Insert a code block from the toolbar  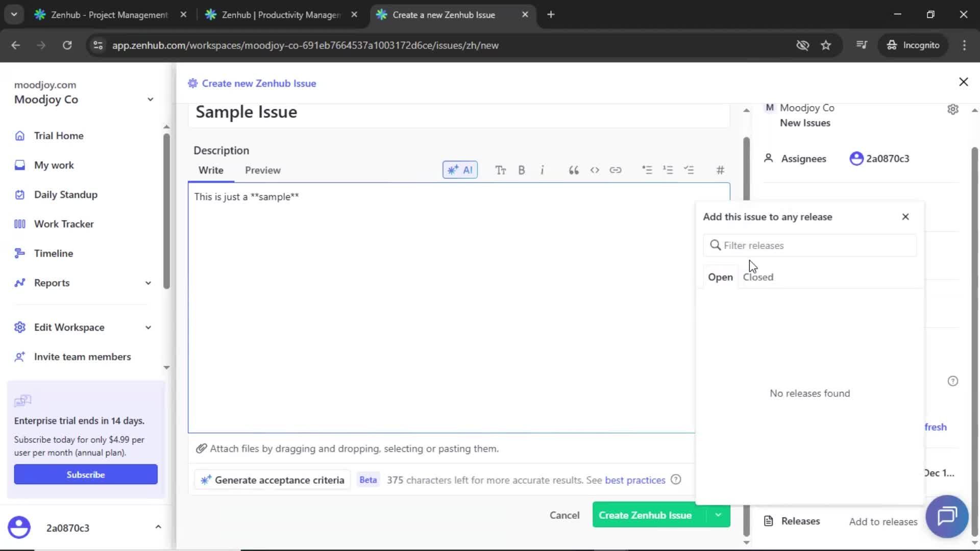point(595,170)
